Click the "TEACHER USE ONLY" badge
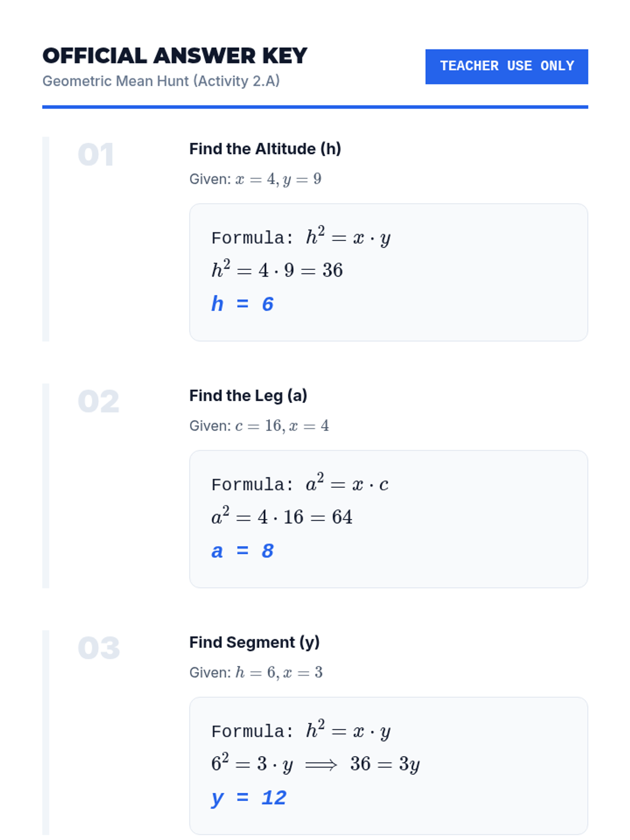The image size is (630, 840). pos(507,66)
